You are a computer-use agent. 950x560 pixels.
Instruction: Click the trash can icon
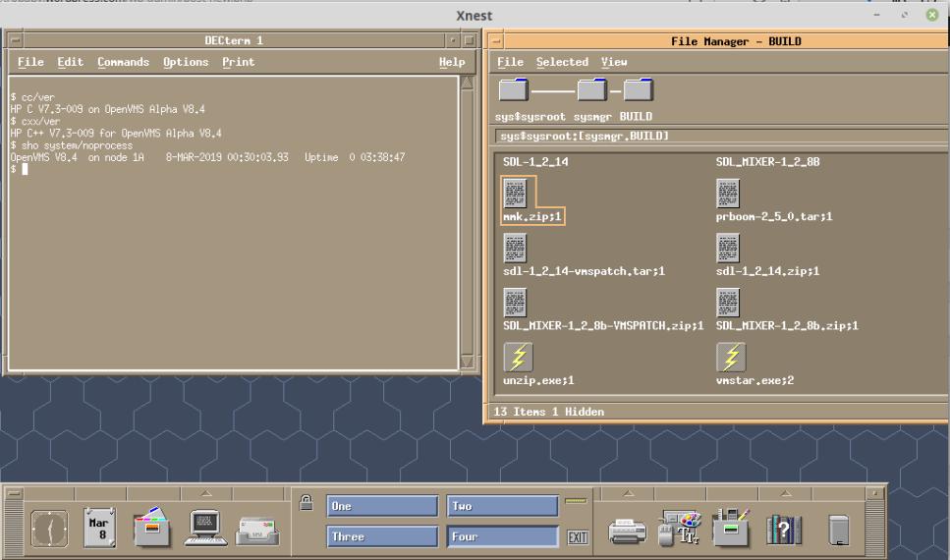[838, 529]
